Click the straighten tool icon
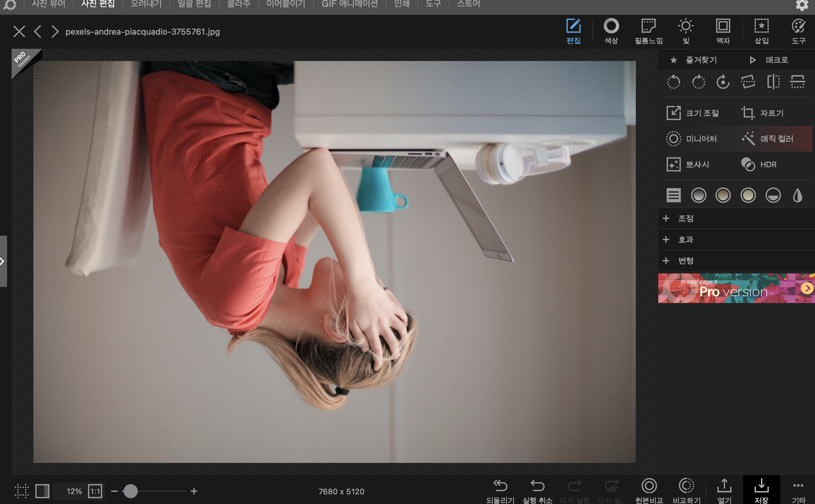 pyautogui.click(x=748, y=82)
